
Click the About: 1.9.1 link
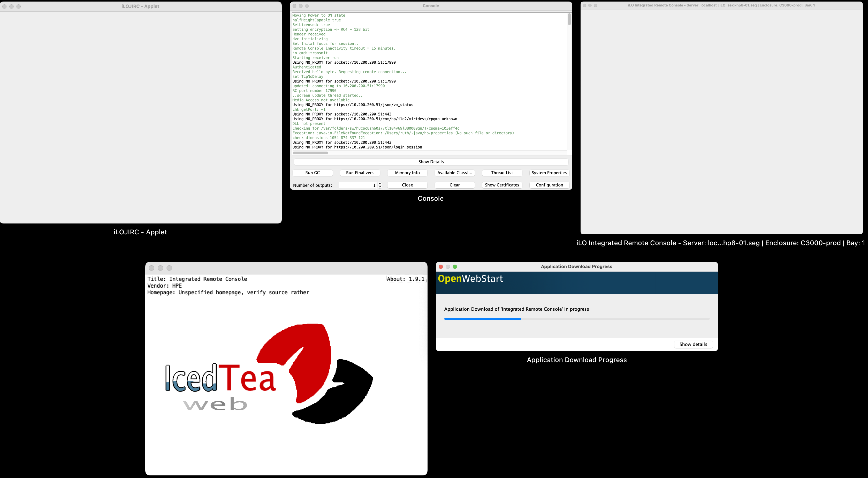tap(406, 279)
